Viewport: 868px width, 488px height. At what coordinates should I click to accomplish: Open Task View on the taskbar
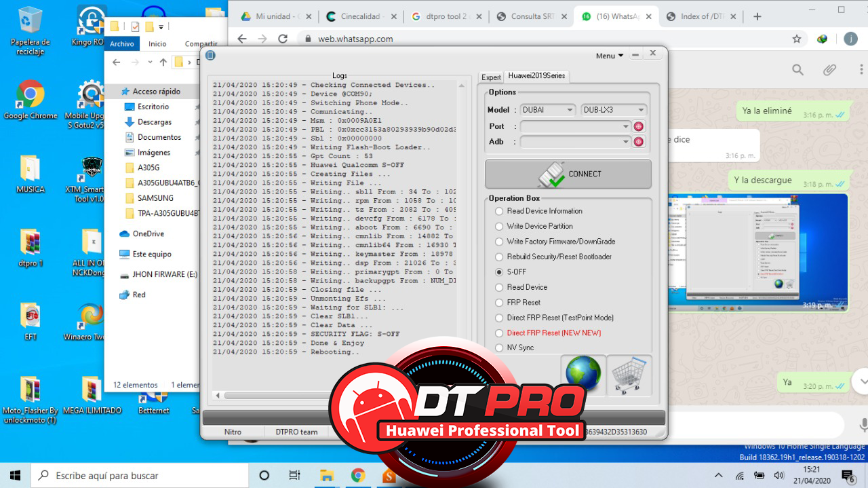(x=294, y=475)
